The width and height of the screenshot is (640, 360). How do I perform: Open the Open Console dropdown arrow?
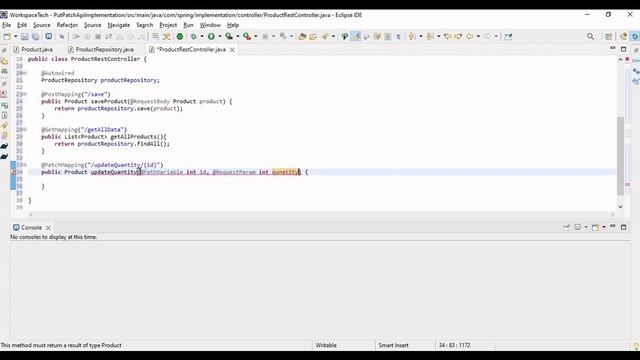604,227
